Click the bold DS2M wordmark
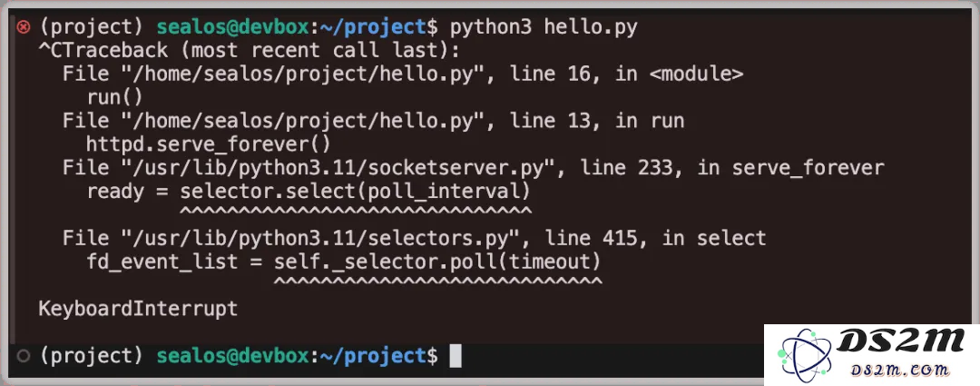The image size is (980, 386). tap(901, 342)
